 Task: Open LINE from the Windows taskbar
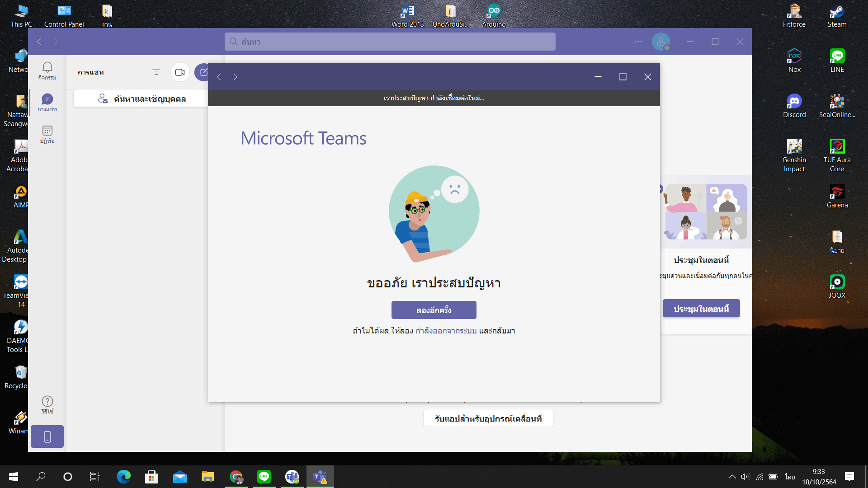click(264, 477)
